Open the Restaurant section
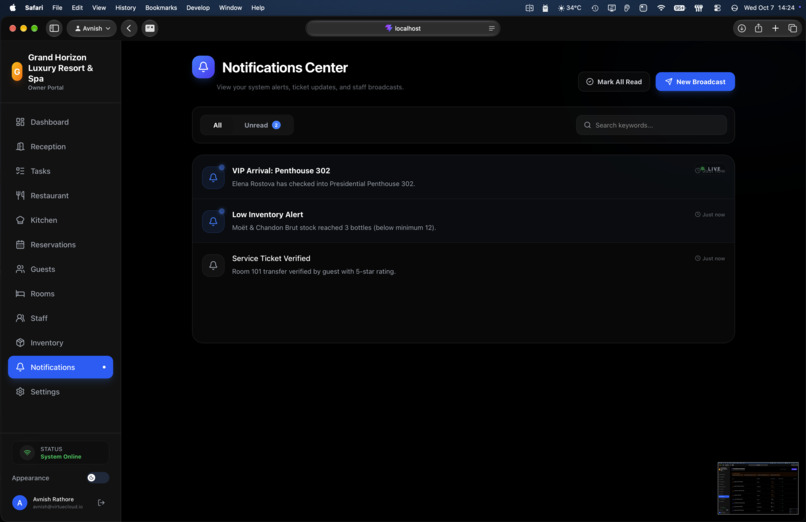Screen dimensions: 806x522 (61, 196)
